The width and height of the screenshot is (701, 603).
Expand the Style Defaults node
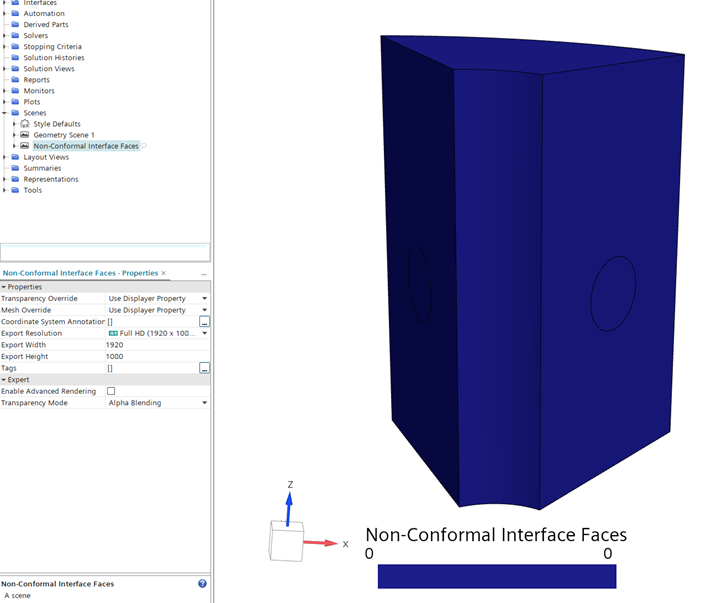(x=14, y=124)
